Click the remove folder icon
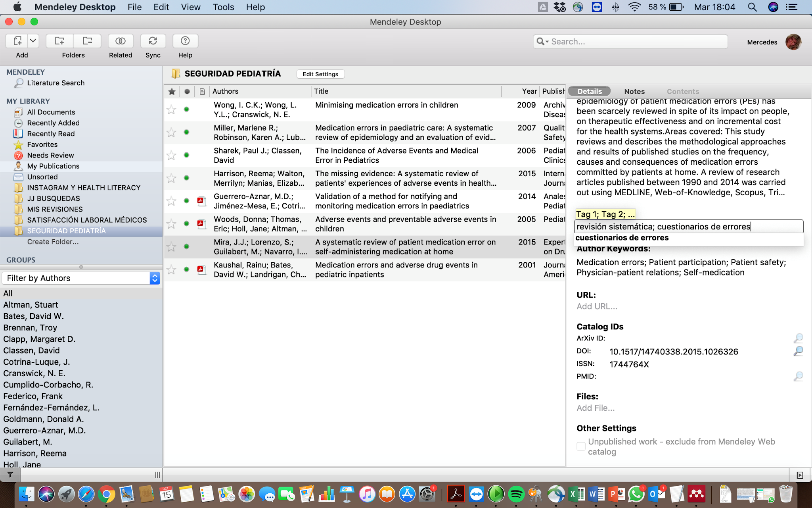Image resolution: width=812 pixels, height=508 pixels. click(87, 41)
